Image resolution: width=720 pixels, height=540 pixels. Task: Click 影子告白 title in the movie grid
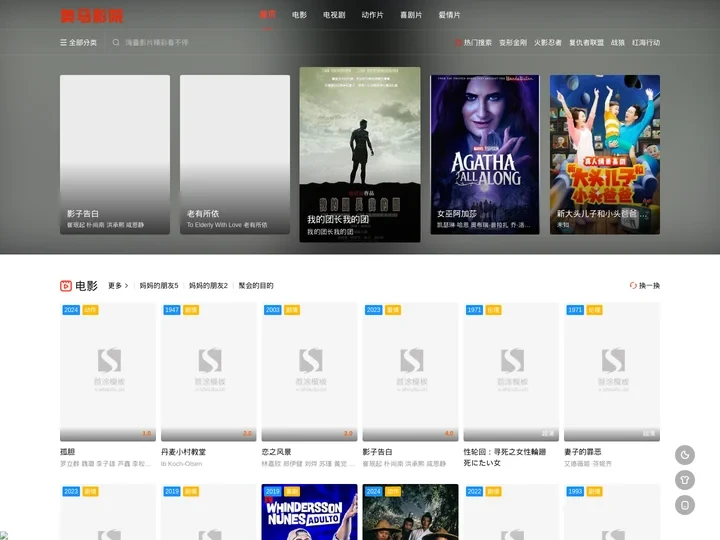coord(377,452)
